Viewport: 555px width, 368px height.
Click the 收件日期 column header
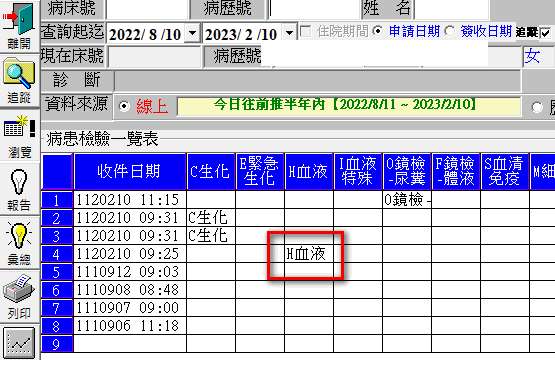tap(130, 171)
